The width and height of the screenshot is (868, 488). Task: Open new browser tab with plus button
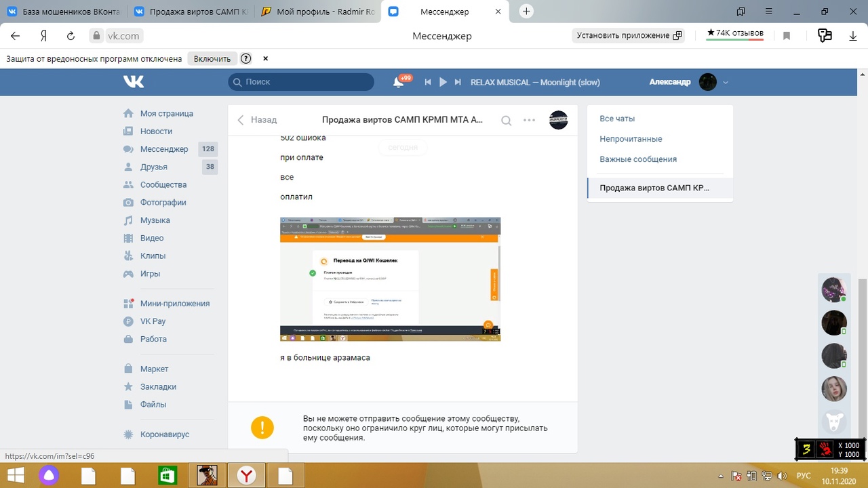pos(527,12)
